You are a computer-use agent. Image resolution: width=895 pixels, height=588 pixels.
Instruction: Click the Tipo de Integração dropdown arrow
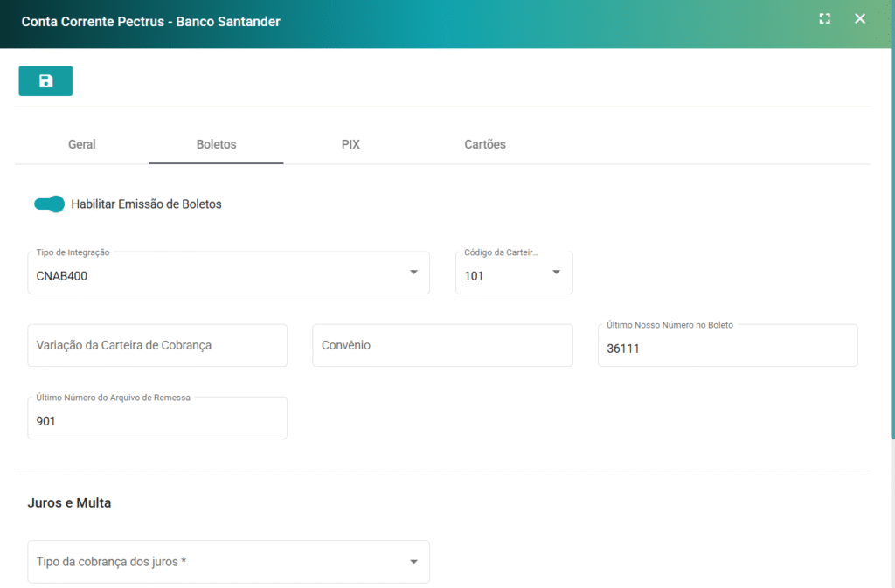tap(413, 273)
